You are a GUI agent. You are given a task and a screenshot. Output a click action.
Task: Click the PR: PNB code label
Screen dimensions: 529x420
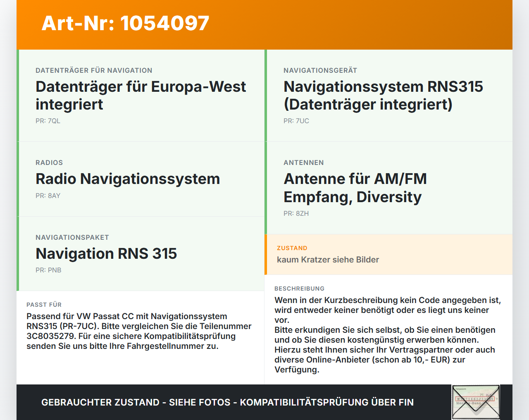point(48,270)
